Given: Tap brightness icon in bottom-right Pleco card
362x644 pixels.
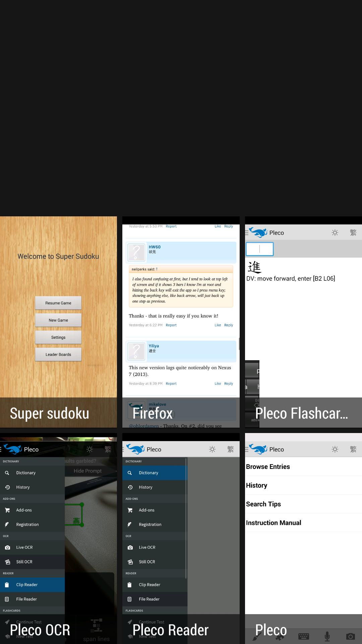Looking at the screenshot, I should [x=335, y=449].
